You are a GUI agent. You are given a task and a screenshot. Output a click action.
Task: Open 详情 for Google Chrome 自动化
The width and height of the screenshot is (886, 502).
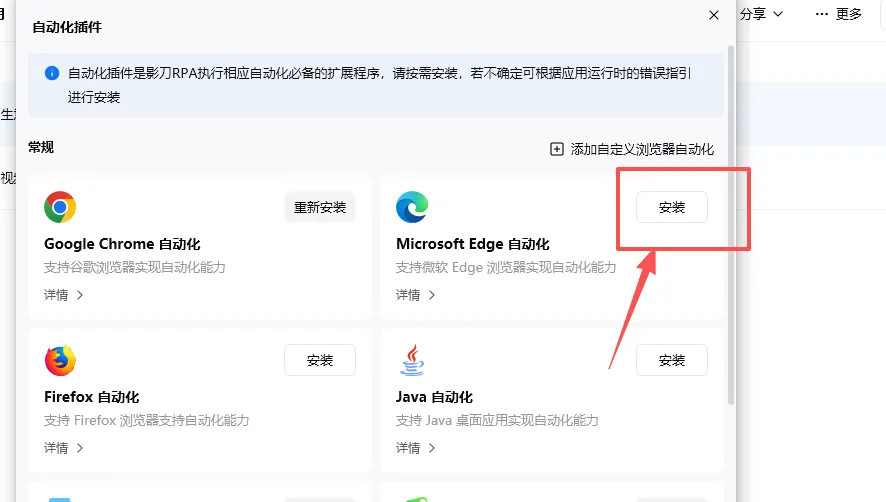click(63, 295)
